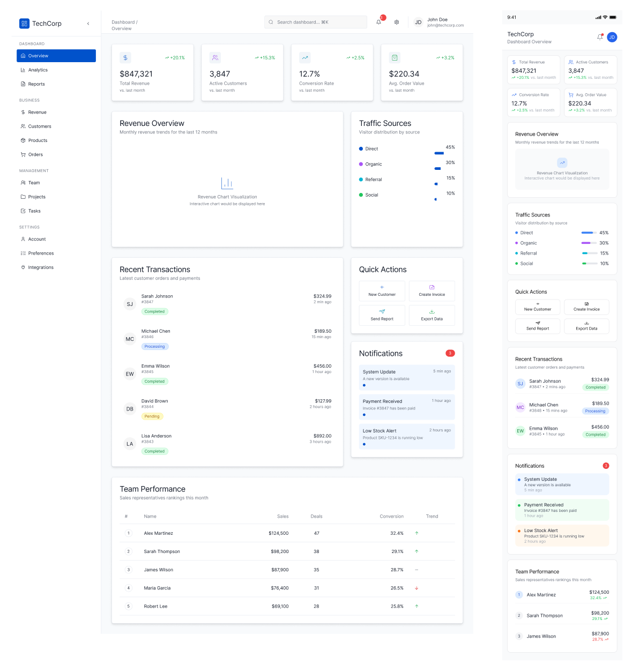Click the notifications bell in the header

(x=378, y=22)
